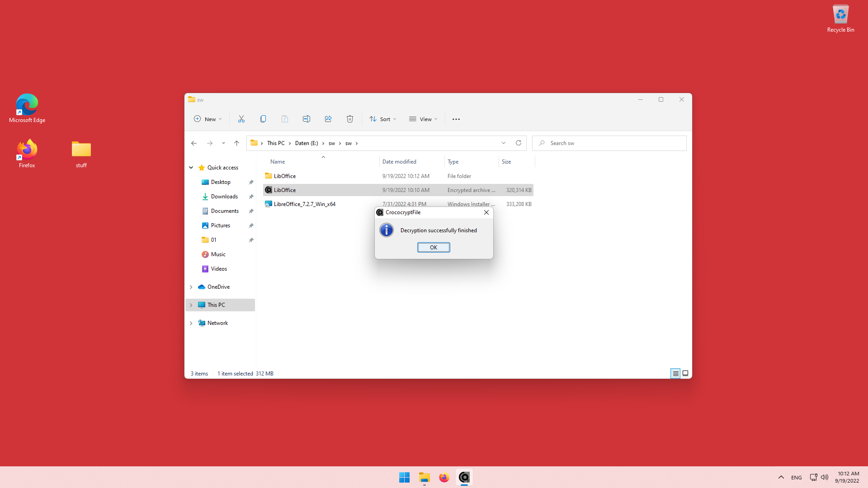Click the Rename icon in Explorer toolbar
This screenshot has width=868, height=488.
click(307, 119)
